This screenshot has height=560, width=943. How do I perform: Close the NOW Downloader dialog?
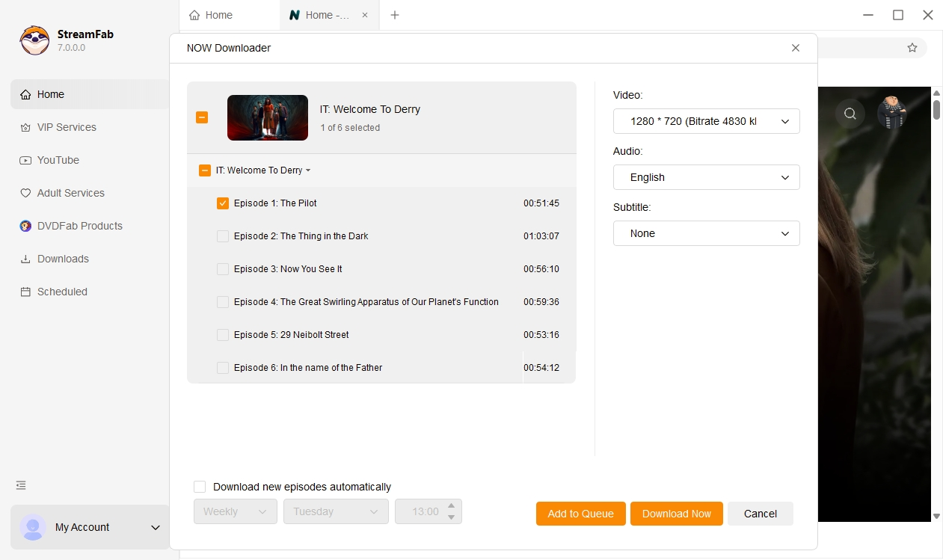pos(795,48)
